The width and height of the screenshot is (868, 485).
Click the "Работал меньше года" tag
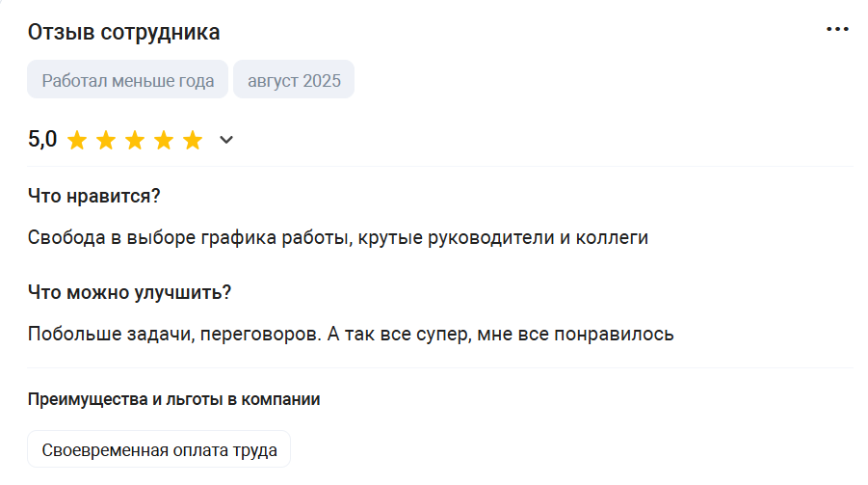128,80
